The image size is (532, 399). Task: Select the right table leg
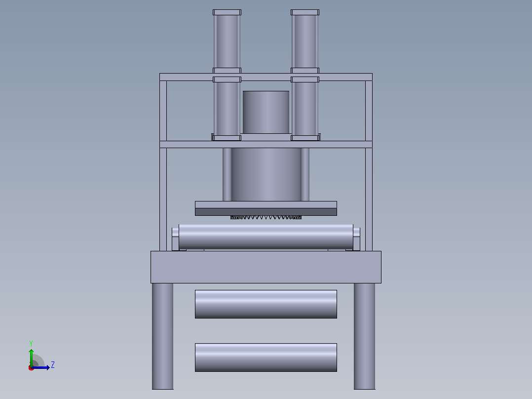[x=364, y=336]
